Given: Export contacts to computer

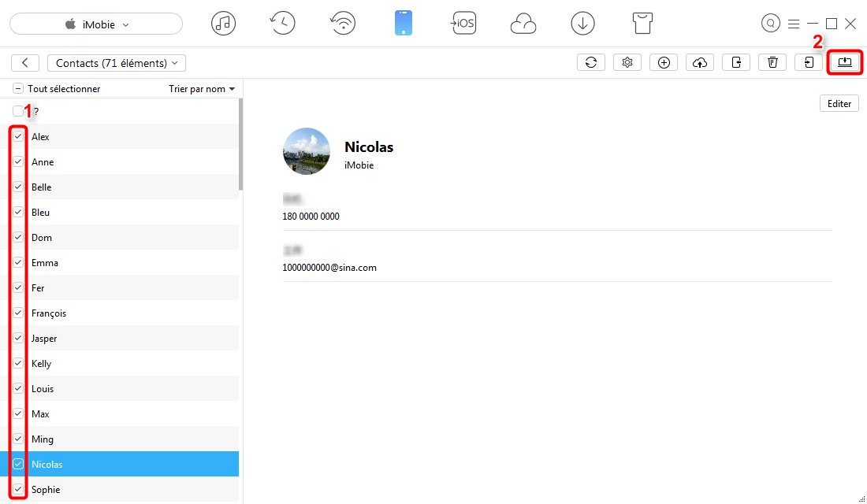Looking at the screenshot, I should tap(844, 62).
